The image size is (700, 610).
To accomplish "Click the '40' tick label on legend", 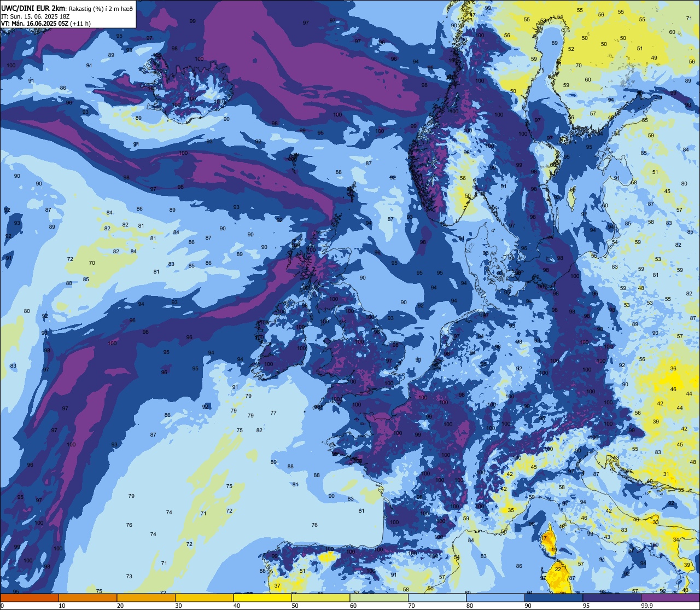I will pos(237,606).
